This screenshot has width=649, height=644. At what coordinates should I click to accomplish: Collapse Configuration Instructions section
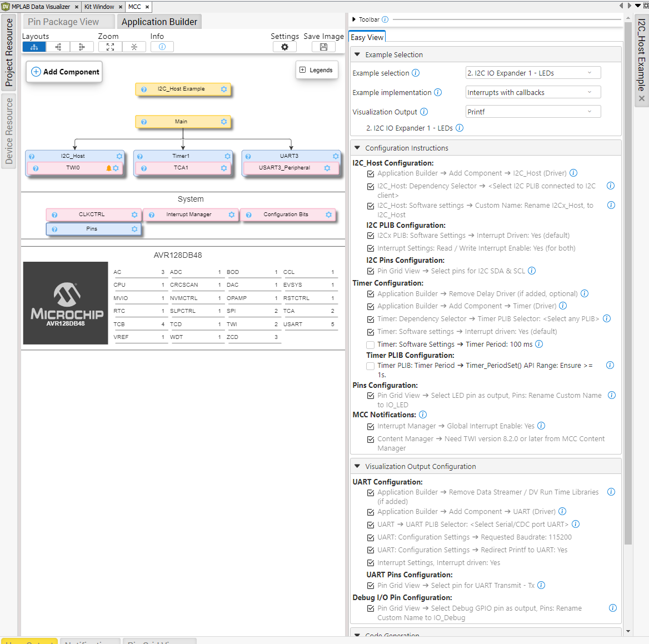[357, 148]
